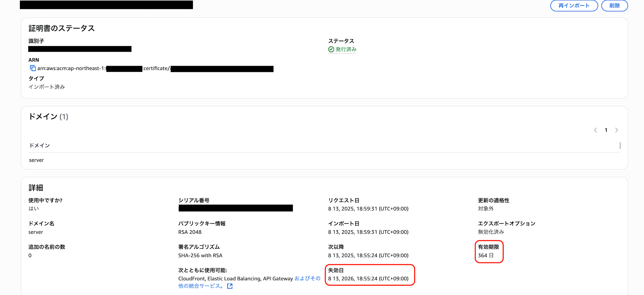Select the server row in domains table
The height and width of the screenshot is (295, 644).
coord(325,160)
